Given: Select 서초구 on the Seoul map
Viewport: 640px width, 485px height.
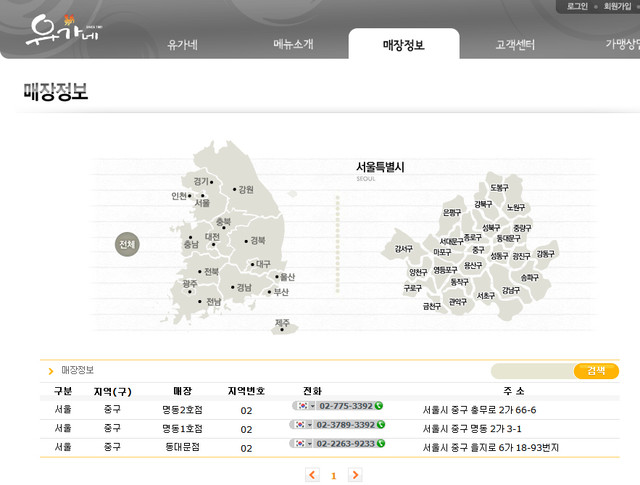Looking at the screenshot, I should (x=486, y=295).
